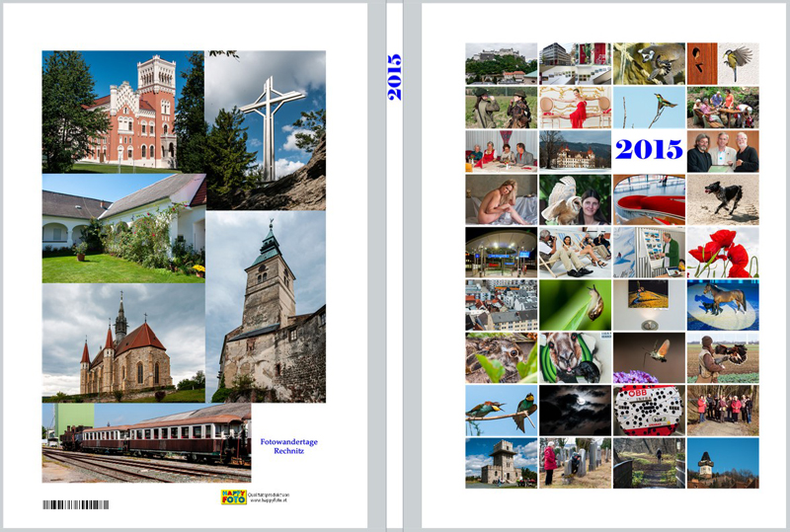Select the stone church tower with green spire

[266, 306]
